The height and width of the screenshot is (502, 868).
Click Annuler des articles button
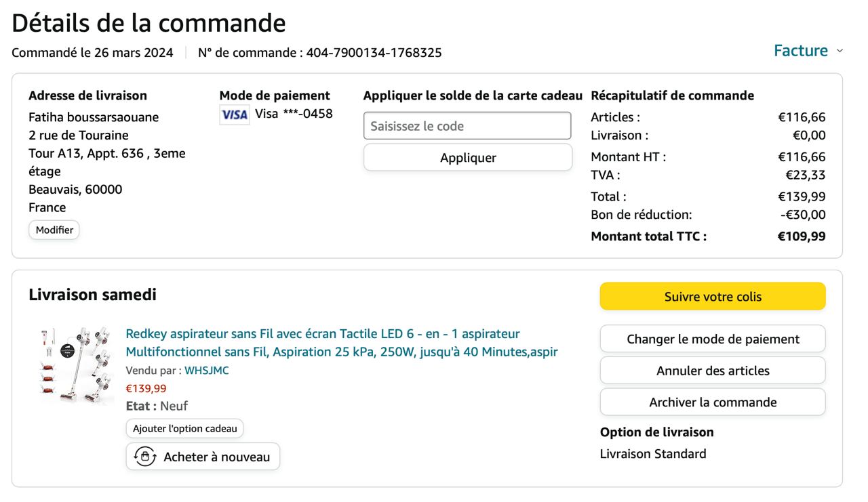(713, 371)
